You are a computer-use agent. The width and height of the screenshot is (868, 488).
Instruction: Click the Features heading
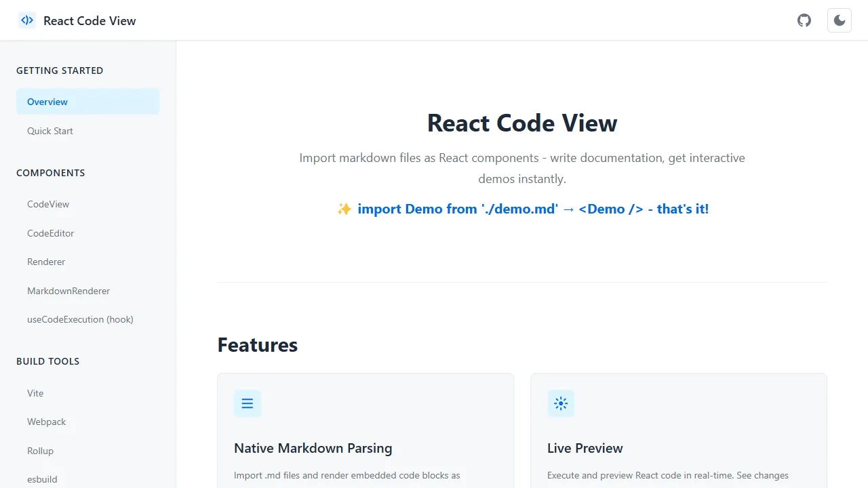(258, 345)
